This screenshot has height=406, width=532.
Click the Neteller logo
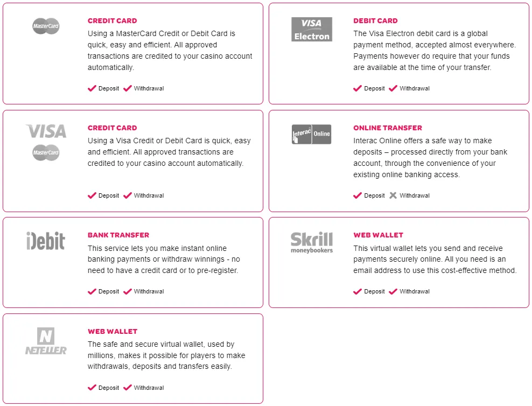pos(46,341)
